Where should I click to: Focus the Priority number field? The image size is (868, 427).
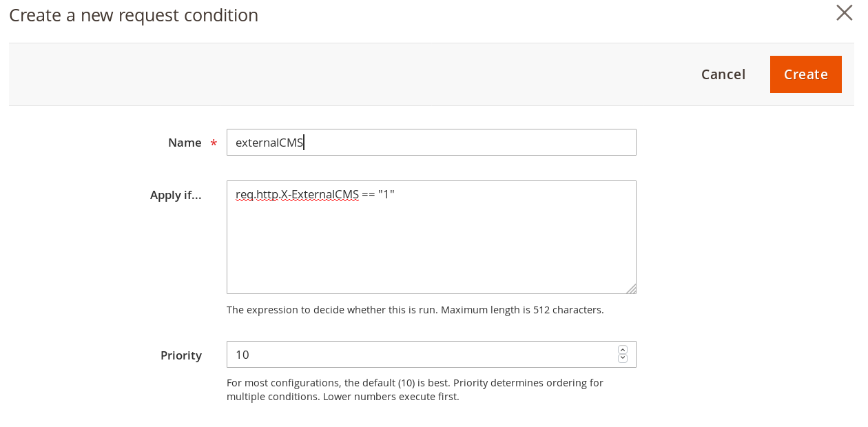[x=420, y=355]
